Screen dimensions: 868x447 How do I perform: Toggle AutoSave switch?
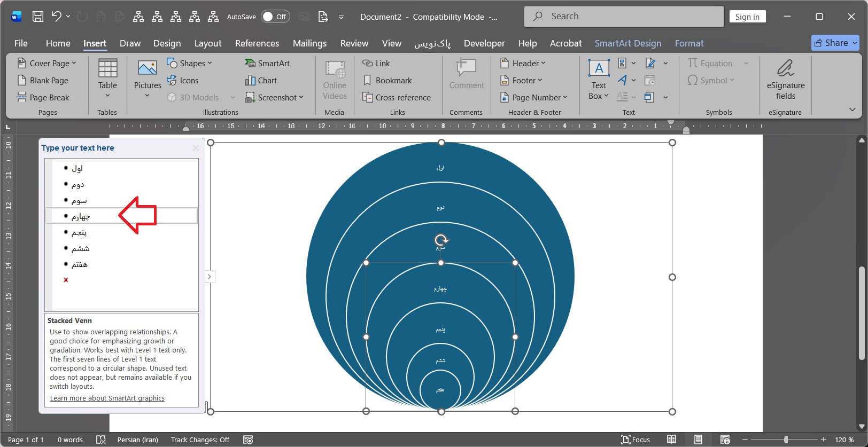[x=275, y=17]
